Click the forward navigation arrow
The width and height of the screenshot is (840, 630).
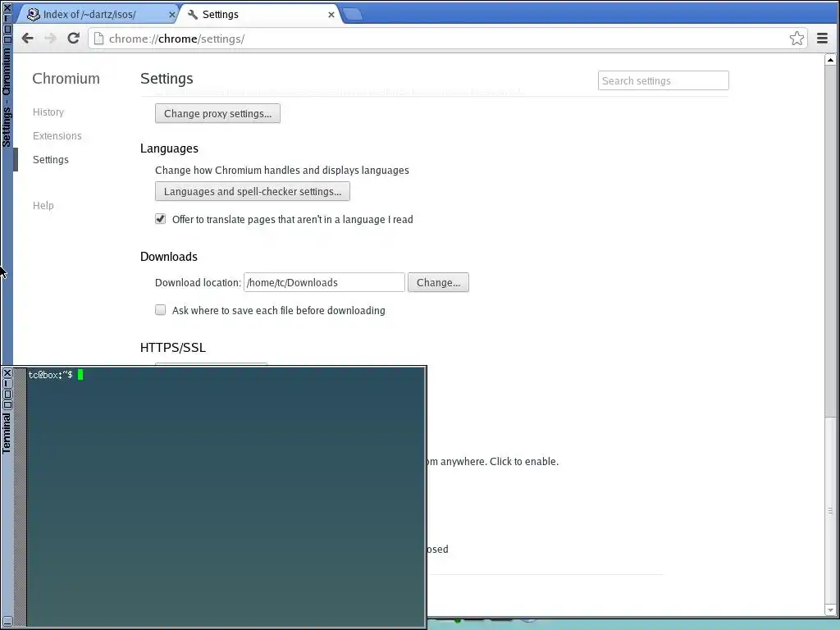pyautogui.click(x=50, y=38)
